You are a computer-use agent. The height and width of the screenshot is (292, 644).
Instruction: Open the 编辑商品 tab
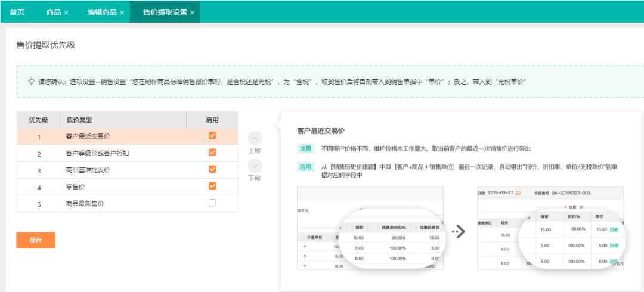pyautogui.click(x=101, y=12)
